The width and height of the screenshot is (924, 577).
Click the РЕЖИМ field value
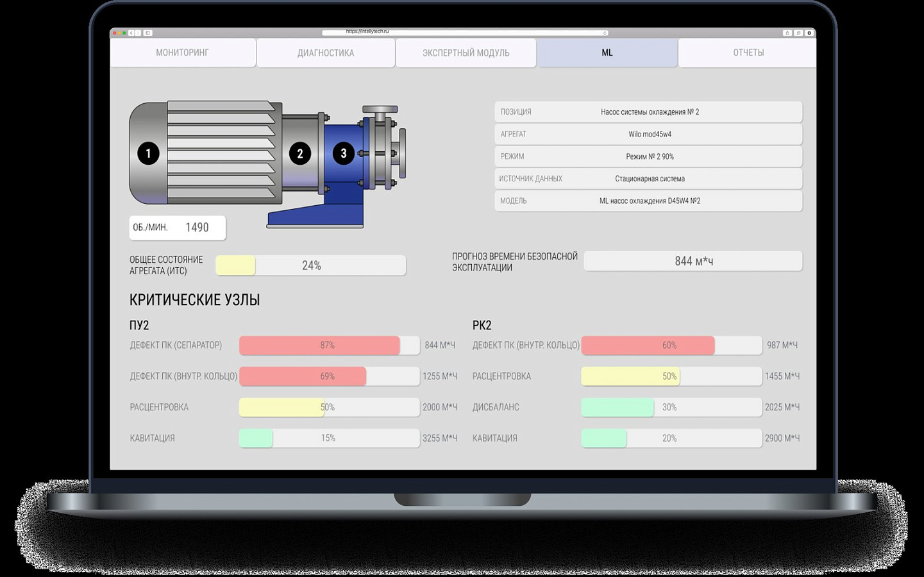pos(650,156)
